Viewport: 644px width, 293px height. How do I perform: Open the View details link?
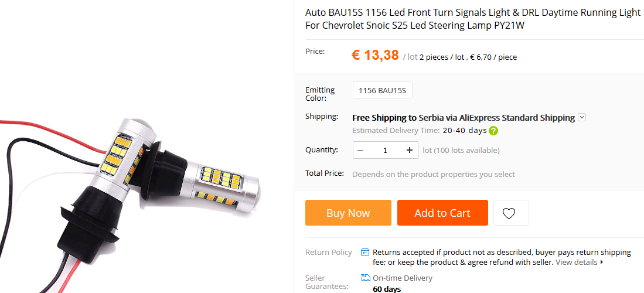point(576,262)
